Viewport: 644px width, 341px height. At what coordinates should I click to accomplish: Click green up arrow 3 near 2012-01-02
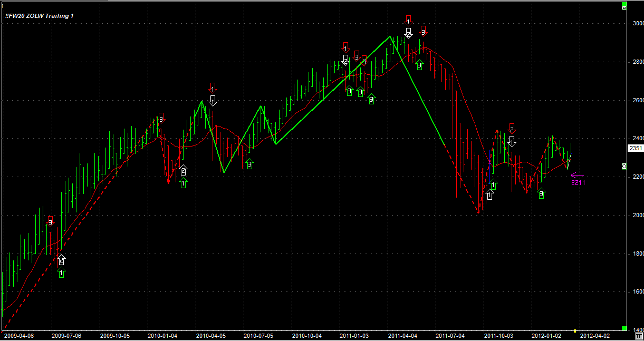[541, 193]
